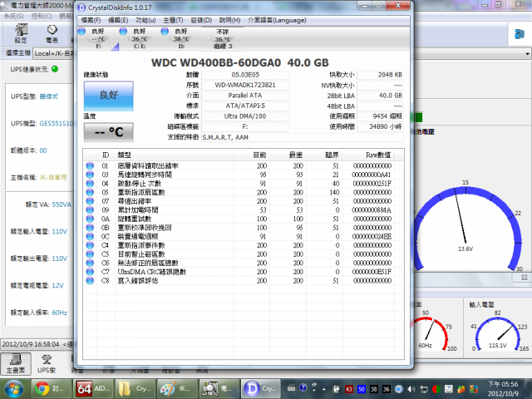Image resolution: width=532 pixels, height=399 pixels.
Task: Open the 檔案(F) menu in CrystalDiskInfo
Action: point(91,20)
